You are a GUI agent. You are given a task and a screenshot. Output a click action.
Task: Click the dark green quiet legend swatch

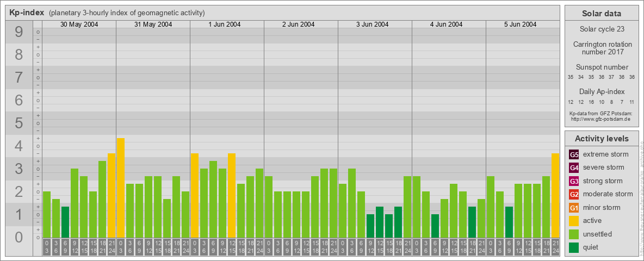point(574,247)
